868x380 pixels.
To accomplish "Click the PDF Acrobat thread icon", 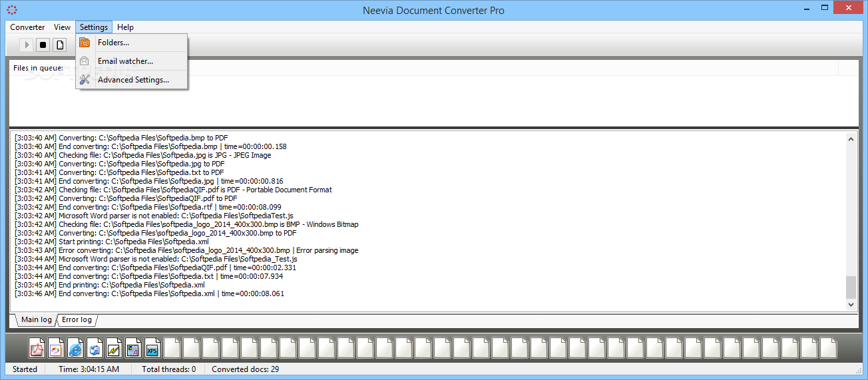I will click(37, 348).
